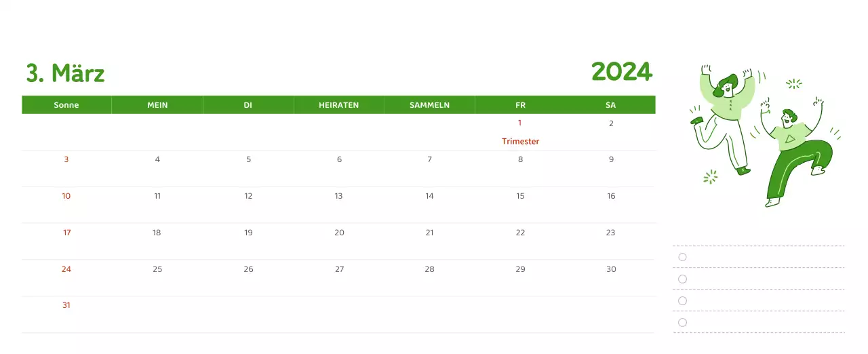The height and width of the screenshot is (354, 868).
Task: Click the MEIN column header
Action: point(157,105)
